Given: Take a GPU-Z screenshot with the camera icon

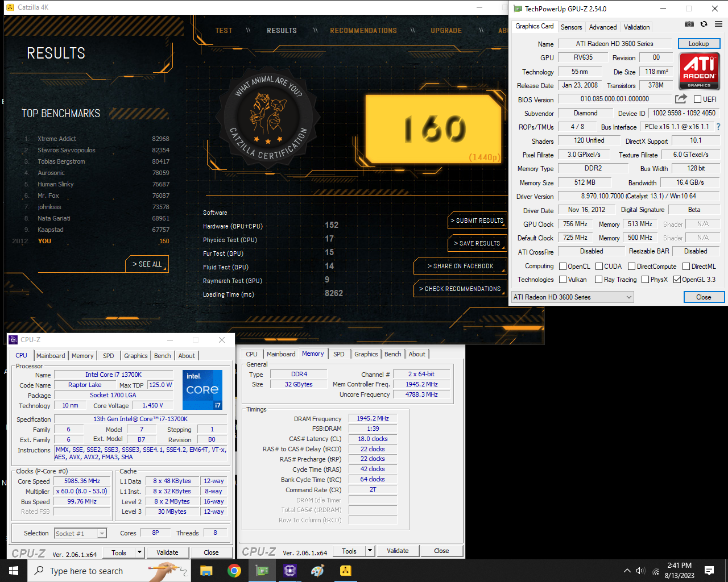Looking at the screenshot, I should (689, 24).
